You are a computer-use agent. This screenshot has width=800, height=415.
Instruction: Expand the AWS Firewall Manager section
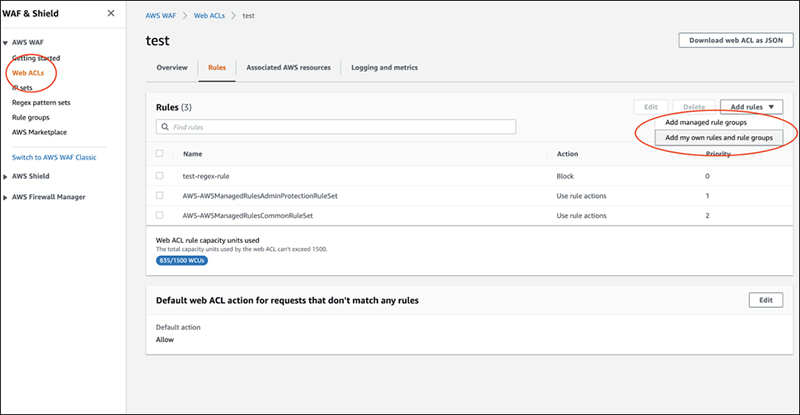coord(5,198)
